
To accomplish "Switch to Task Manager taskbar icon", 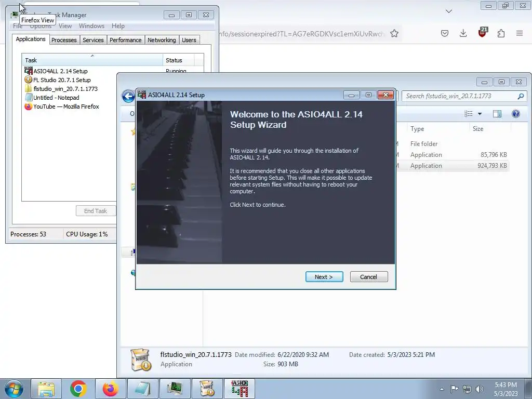I will click(175, 389).
